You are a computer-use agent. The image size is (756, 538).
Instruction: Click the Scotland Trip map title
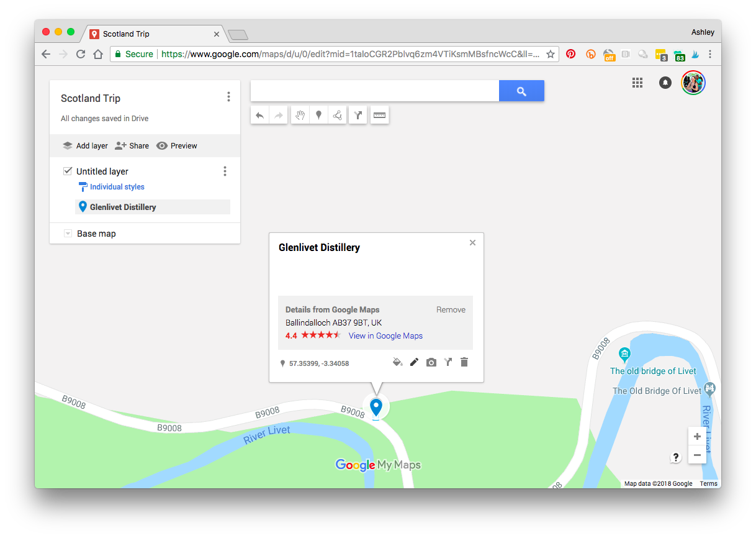tap(91, 98)
